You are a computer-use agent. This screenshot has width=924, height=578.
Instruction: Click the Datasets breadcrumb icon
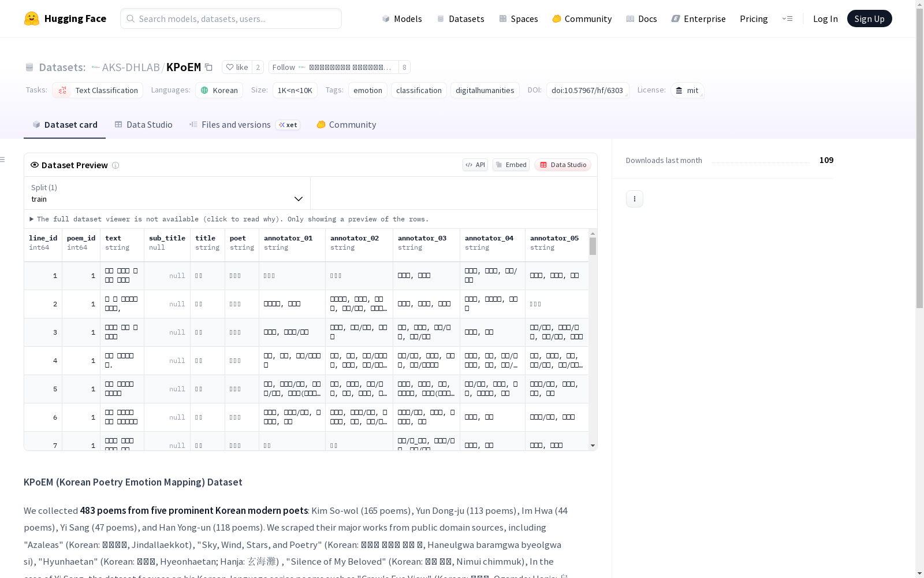(29, 67)
